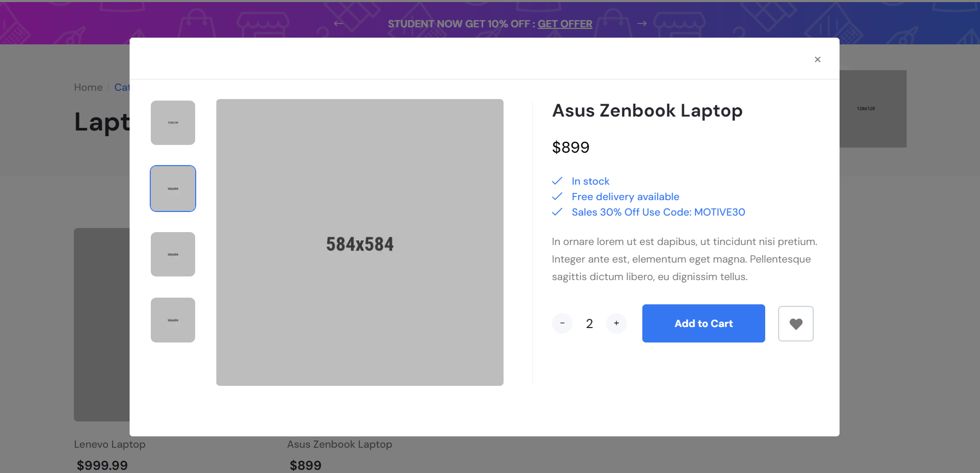The image size is (980, 473).
Task: Close the quick view modal
Action: point(817,59)
